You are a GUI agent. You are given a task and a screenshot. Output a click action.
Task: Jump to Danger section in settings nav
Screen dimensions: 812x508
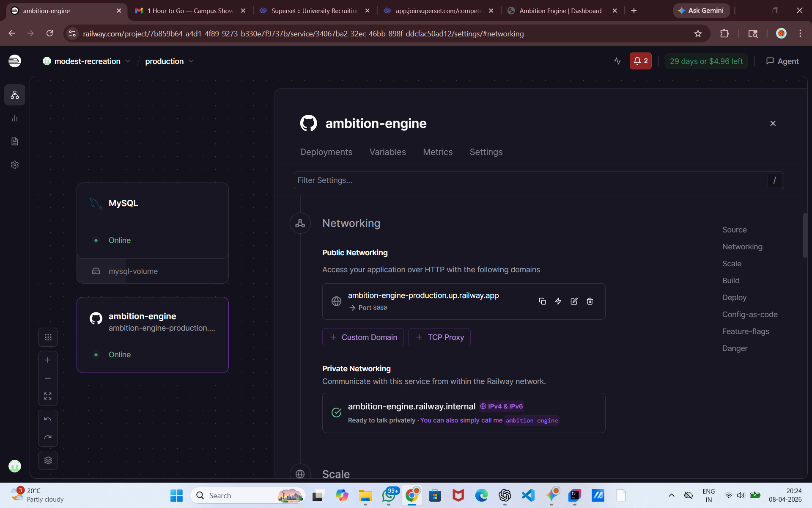pos(735,348)
